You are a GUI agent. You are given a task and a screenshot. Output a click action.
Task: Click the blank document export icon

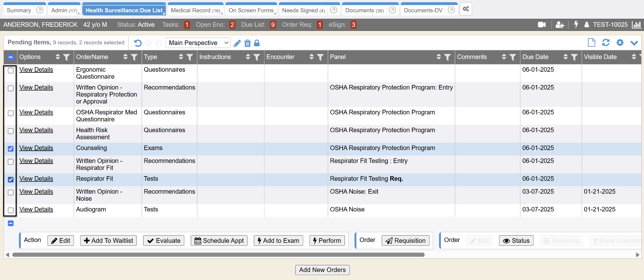pos(591,42)
